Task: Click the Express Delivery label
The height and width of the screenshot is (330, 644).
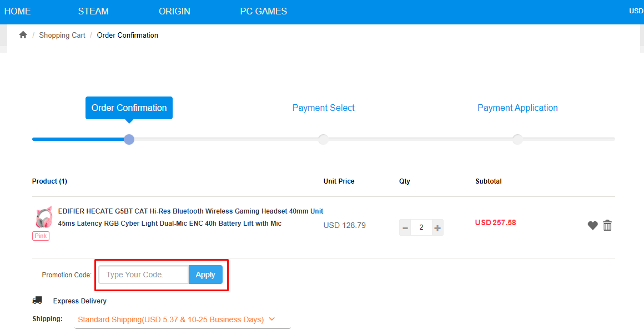Action: 80,301
